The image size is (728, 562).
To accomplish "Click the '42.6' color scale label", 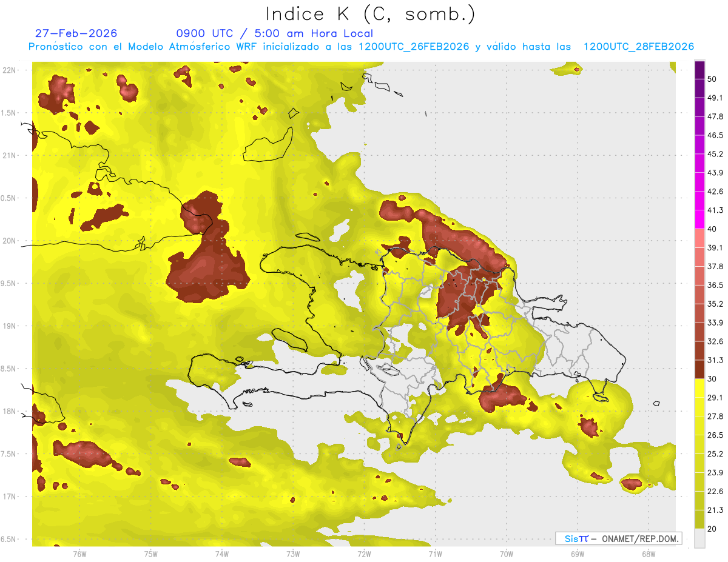I will [x=715, y=192].
